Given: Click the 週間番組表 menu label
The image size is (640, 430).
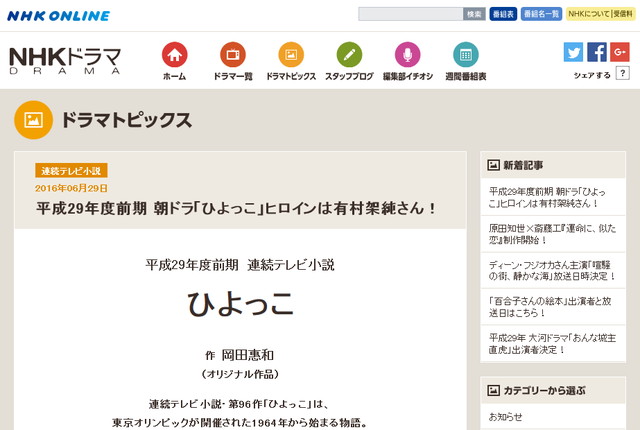Looking at the screenshot, I should click(466, 76).
